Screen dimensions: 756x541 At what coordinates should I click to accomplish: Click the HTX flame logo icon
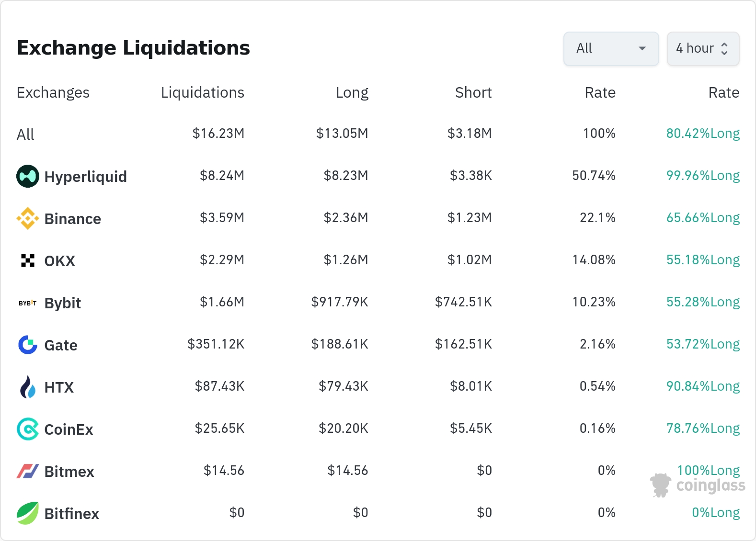tap(28, 387)
